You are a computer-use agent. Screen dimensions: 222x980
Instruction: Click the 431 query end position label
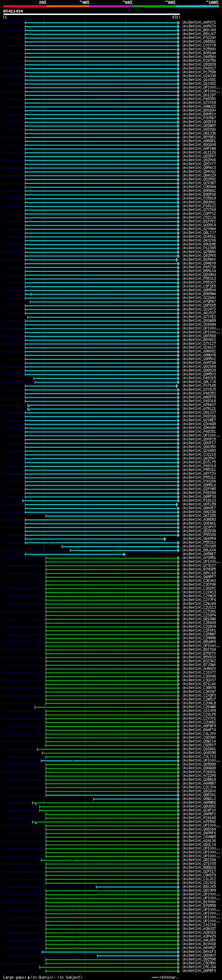coord(175,17)
